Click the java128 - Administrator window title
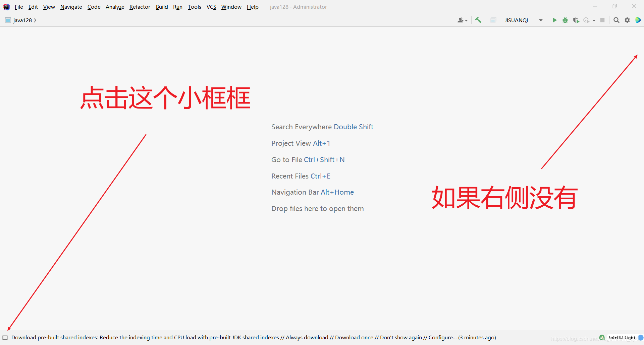 click(x=298, y=7)
